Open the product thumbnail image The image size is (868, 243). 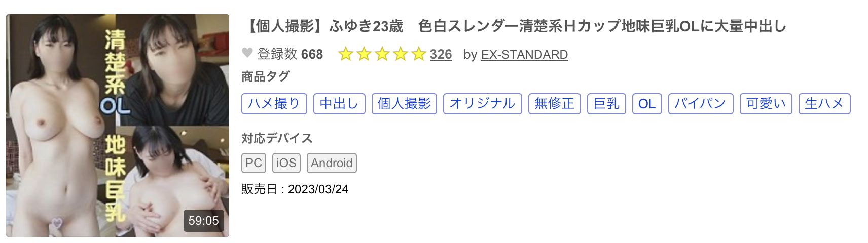(x=118, y=126)
